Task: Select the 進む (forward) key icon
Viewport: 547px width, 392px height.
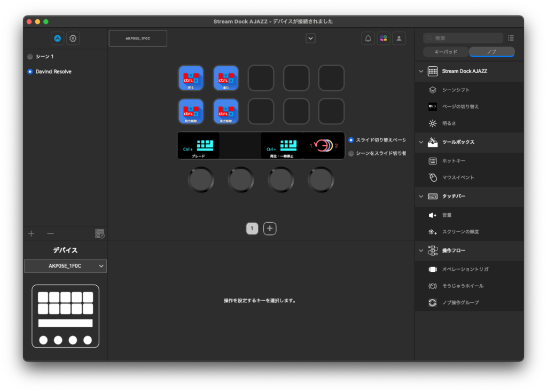Action: click(x=226, y=78)
